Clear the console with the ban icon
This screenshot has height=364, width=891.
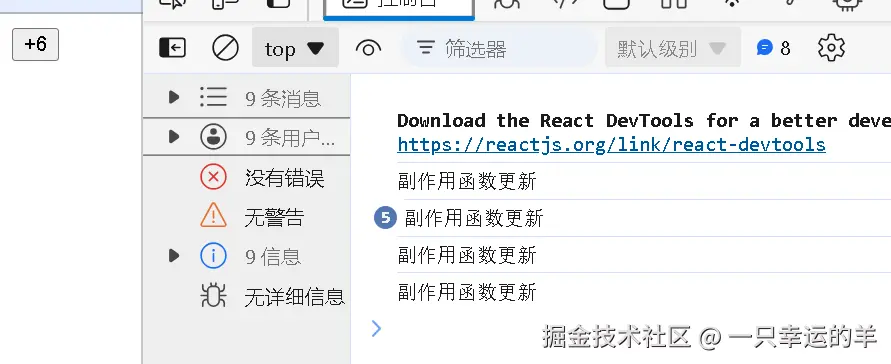click(225, 48)
